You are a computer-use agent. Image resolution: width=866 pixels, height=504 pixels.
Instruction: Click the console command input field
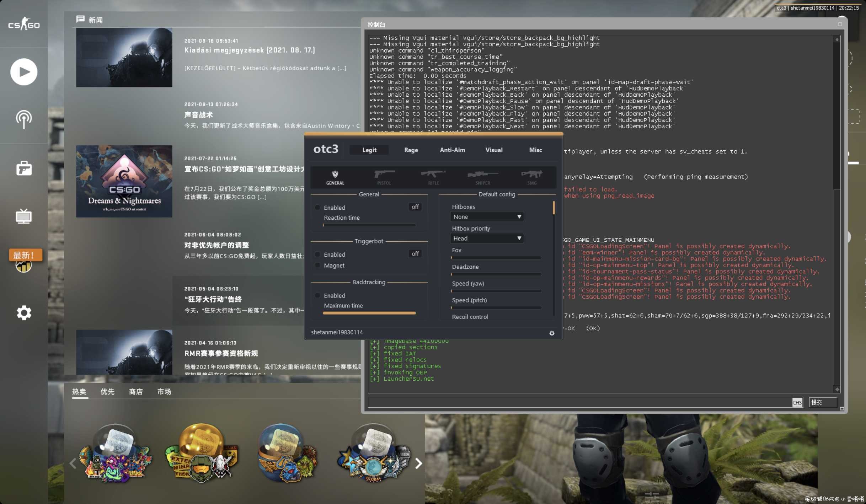pyautogui.click(x=579, y=402)
